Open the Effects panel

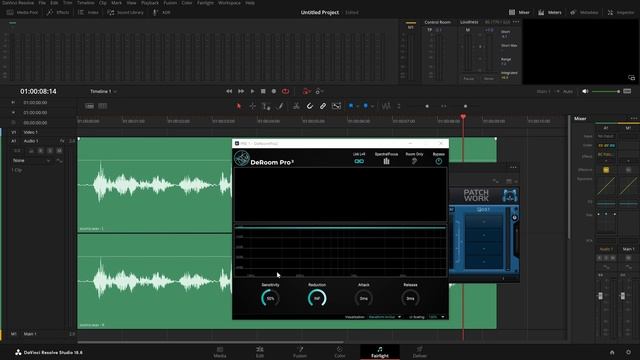(58, 13)
